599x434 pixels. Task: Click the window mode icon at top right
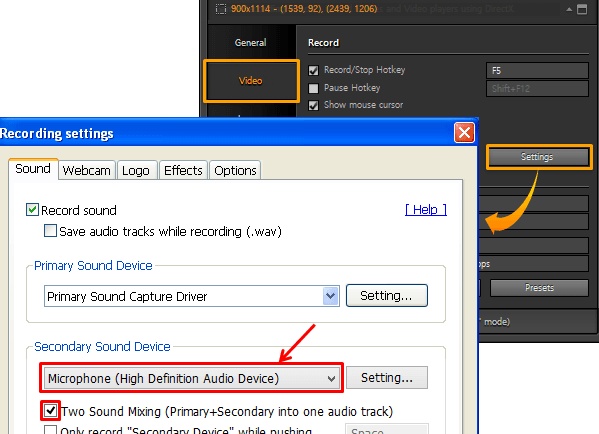[x=582, y=9]
